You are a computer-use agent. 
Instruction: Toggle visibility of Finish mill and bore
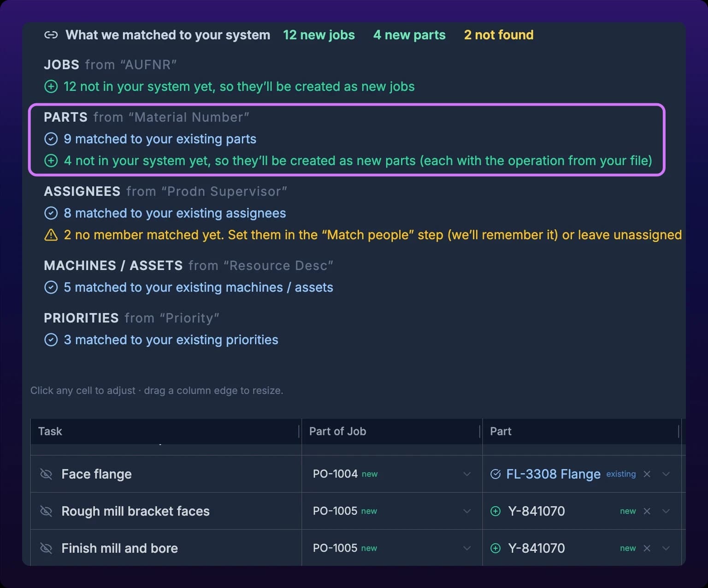tap(46, 548)
